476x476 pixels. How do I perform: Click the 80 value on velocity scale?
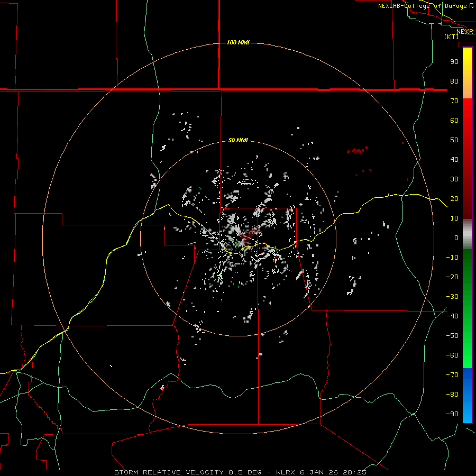(x=454, y=81)
